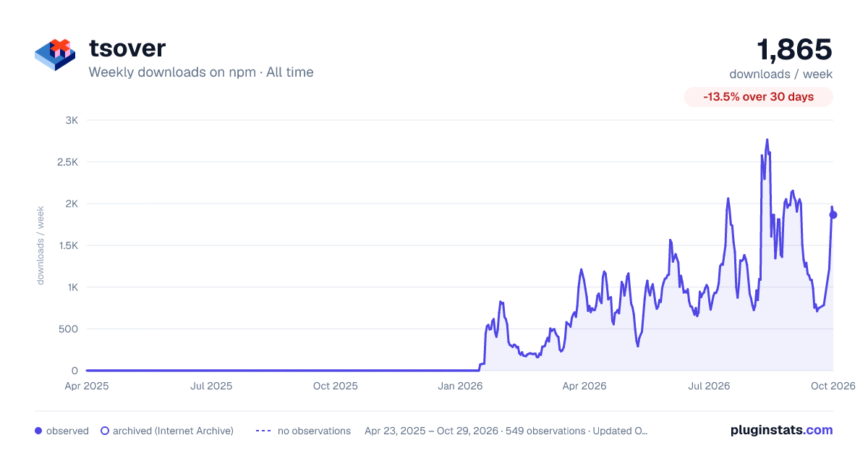Viewport: 868px width, 456px height.
Task: Click the hollow 'archived' legend circle
Action: point(104,431)
